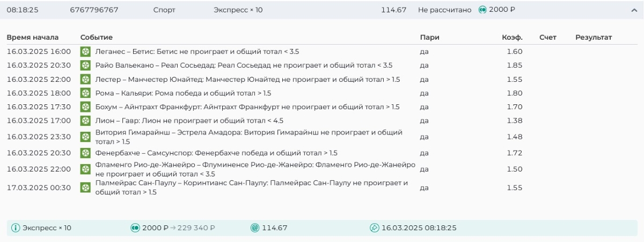Click the 1.38 coefficient for Лион – Гавр
Screen dimensions: 644x242
point(515,120)
